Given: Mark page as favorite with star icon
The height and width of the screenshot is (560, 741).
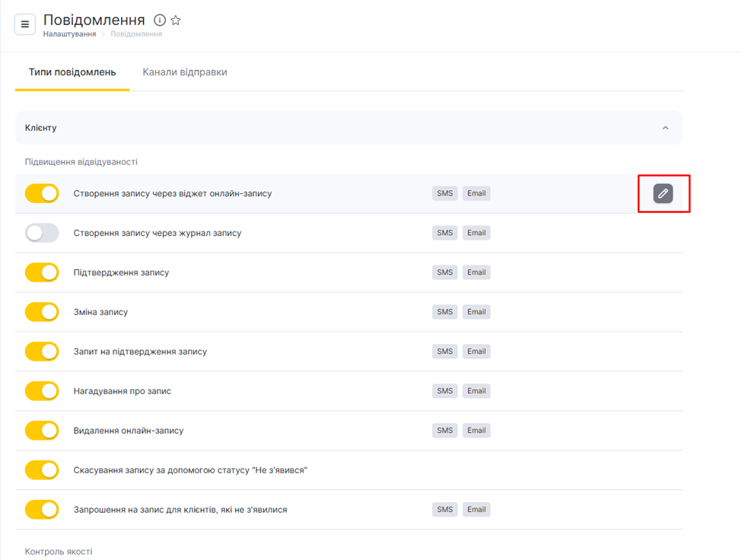Looking at the screenshot, I should pos(176,21).
